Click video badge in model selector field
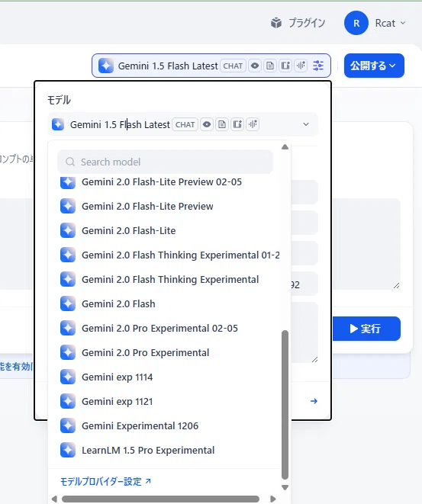422x504 pixels. pos(237,124)
